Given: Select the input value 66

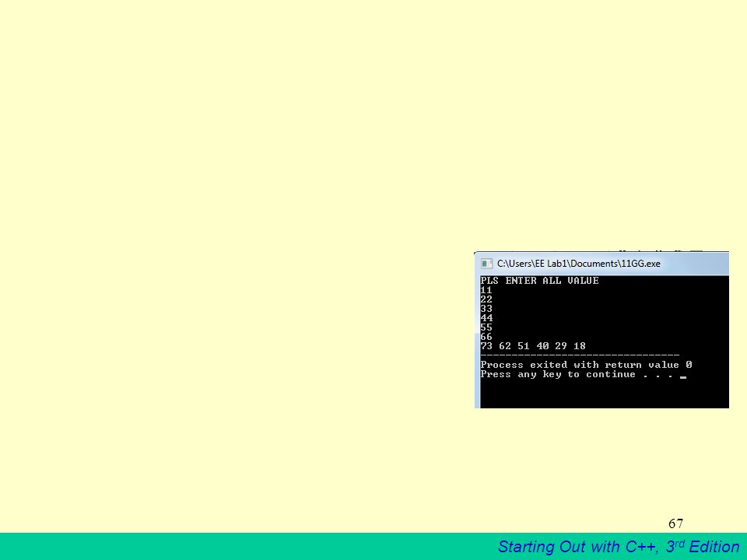Looking at the screenshot, I should tap(486, 337).
